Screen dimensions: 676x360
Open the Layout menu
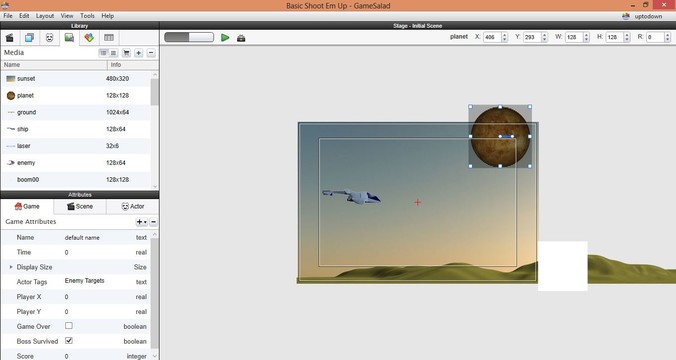click(45, 16)
